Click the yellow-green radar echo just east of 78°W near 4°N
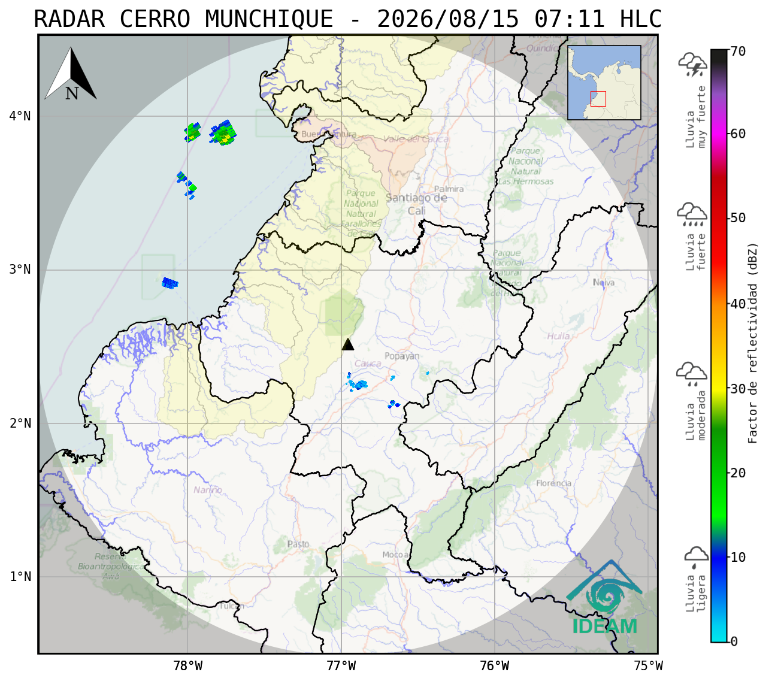The width and height of the screenshot is (784, 681). click(223, 133)
